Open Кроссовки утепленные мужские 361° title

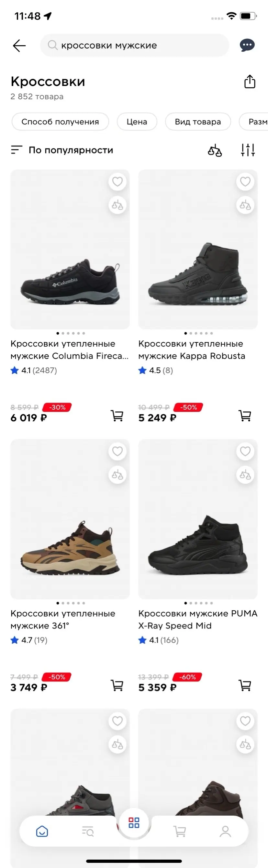(63, 619)
